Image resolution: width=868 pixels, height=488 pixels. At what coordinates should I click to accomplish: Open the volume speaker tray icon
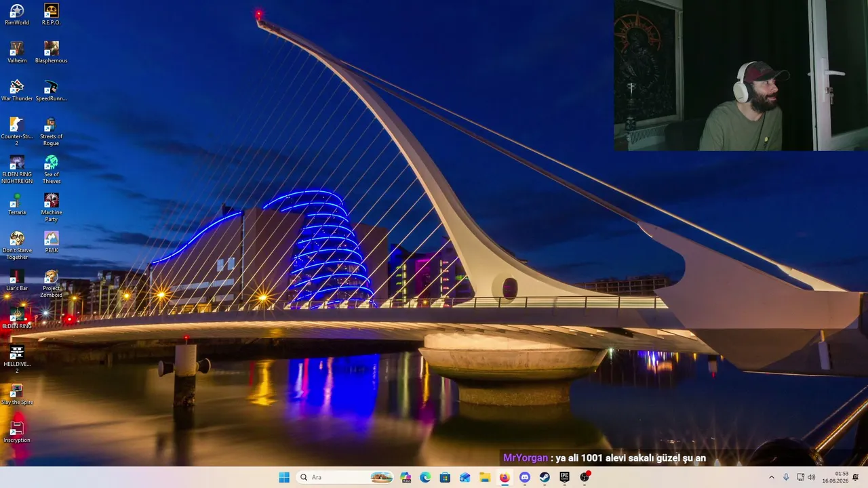tap(811, 477)
